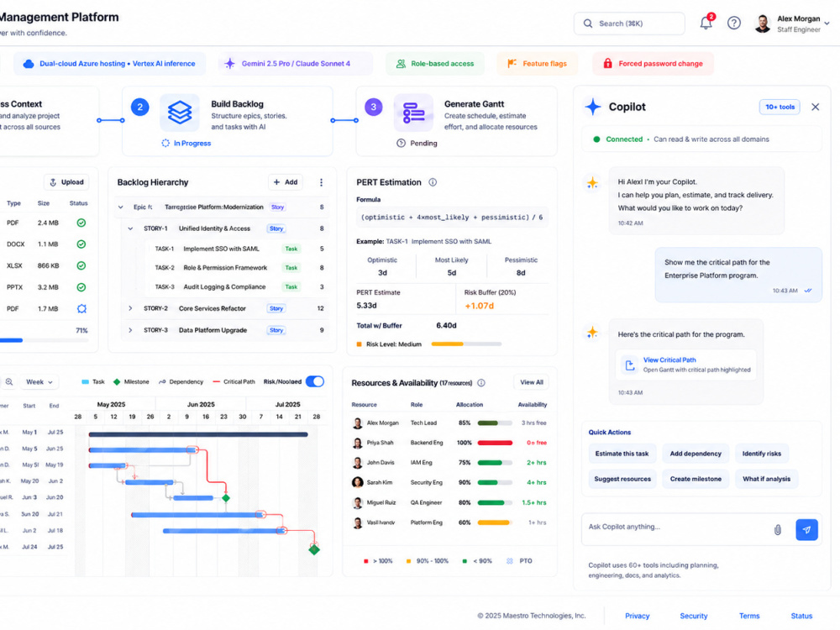Image resolution: width=840 pixels, height=630 pixels.
Task: Click the Milestone legend diamond
Action: click(x=117, y=382)
